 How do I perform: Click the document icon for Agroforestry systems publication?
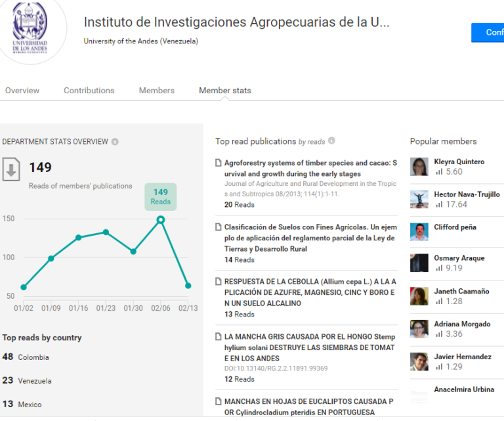219,163
